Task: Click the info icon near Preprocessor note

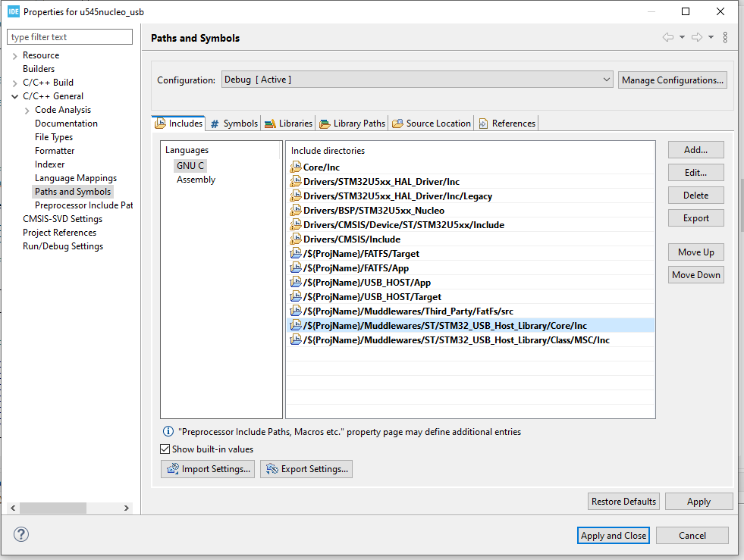Action: click(168, 432)
